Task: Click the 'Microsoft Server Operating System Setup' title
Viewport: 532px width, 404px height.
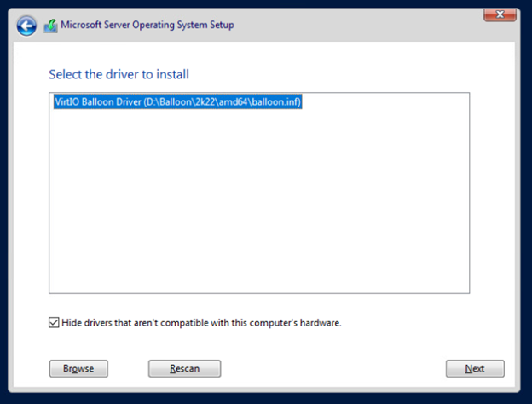Action: point(147,25)
